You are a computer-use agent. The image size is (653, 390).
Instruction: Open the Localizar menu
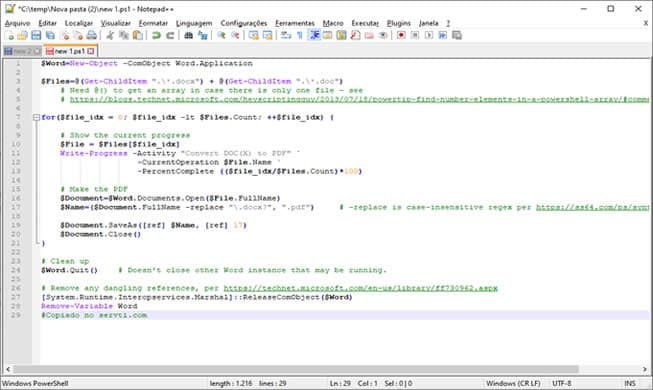pyautogui.click(x=79, y=23)
